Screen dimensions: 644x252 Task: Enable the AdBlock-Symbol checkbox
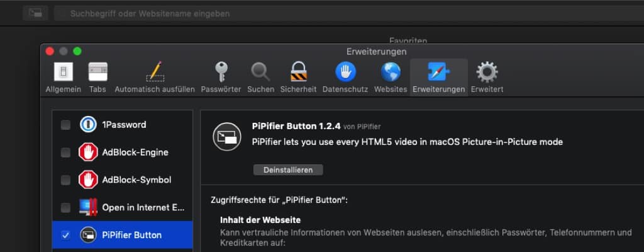coord(65,180)
